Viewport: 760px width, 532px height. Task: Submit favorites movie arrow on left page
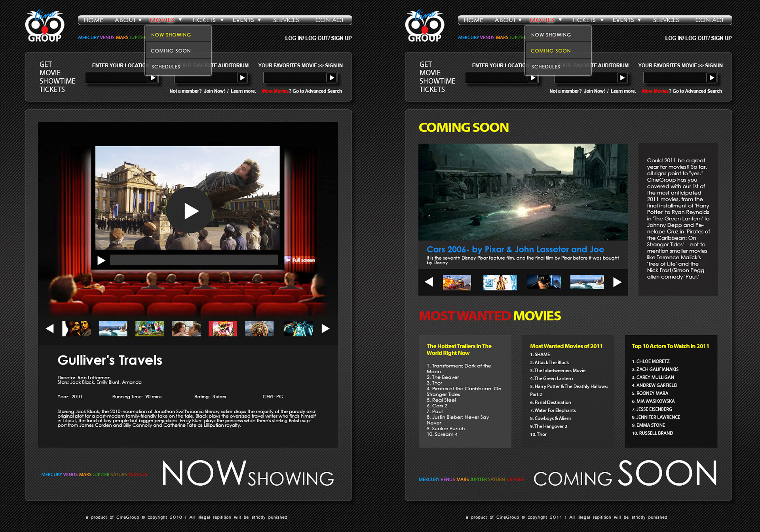(332, 78)
